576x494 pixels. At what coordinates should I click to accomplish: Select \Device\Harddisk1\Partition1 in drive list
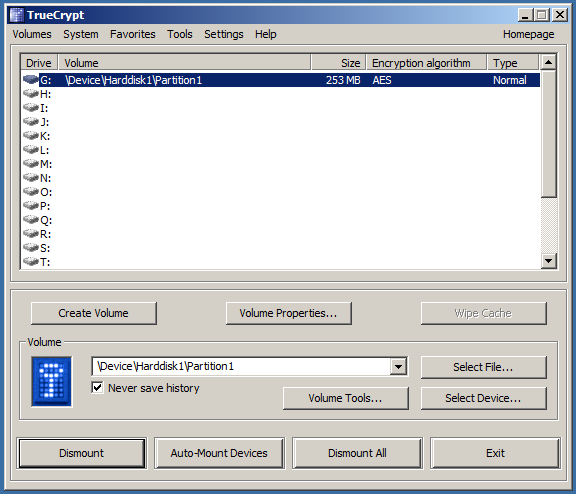tap(133, 80)
